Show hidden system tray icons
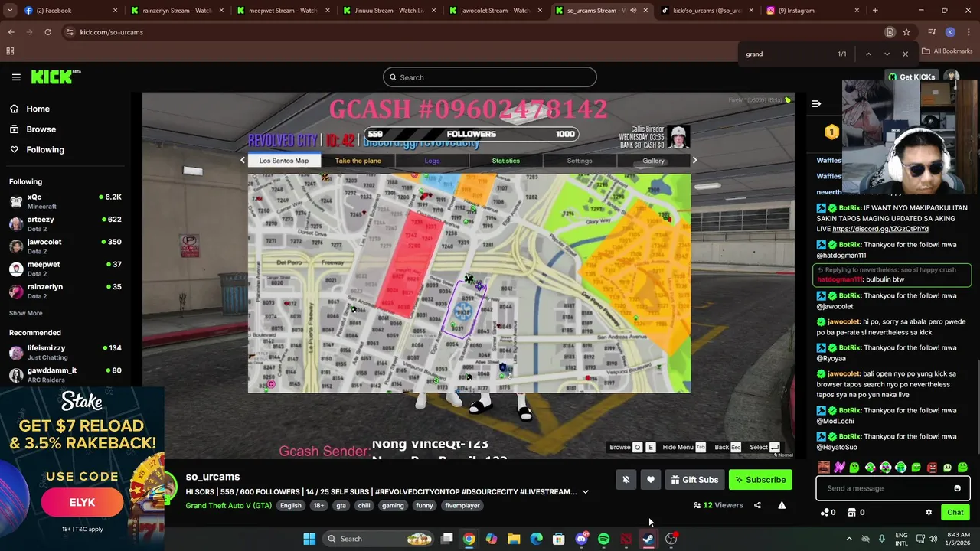 point(848,539)
